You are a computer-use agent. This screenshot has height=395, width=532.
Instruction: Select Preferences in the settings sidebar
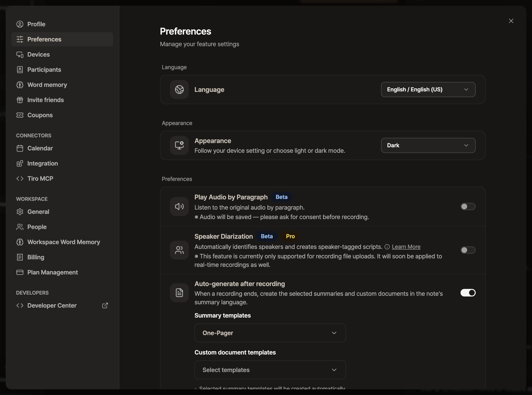click(x=62, y=39)
